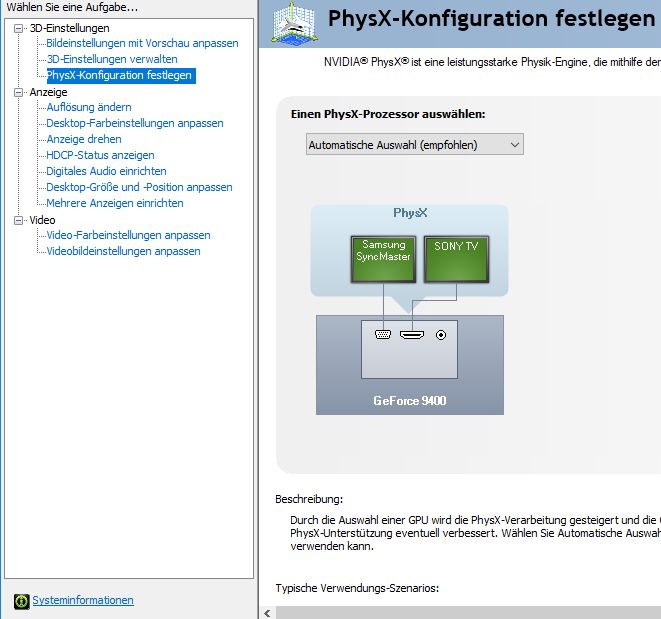
Task: Click the horizontal scrollbar track
Action: (468, 613)
